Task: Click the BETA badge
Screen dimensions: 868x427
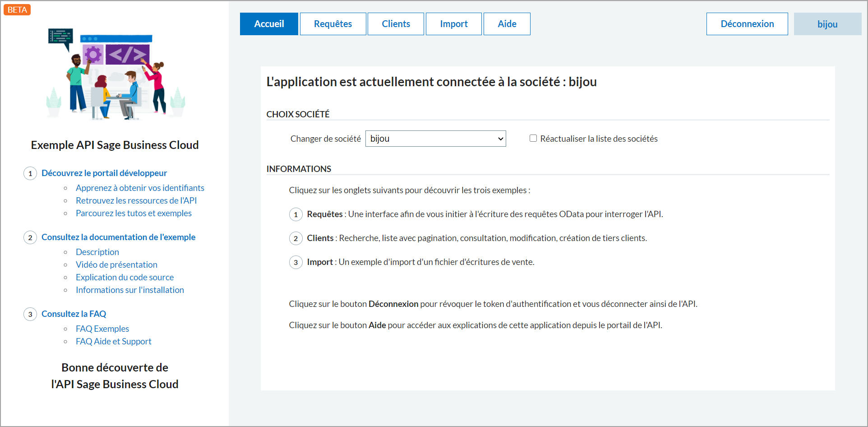Action: pos(17,9)
